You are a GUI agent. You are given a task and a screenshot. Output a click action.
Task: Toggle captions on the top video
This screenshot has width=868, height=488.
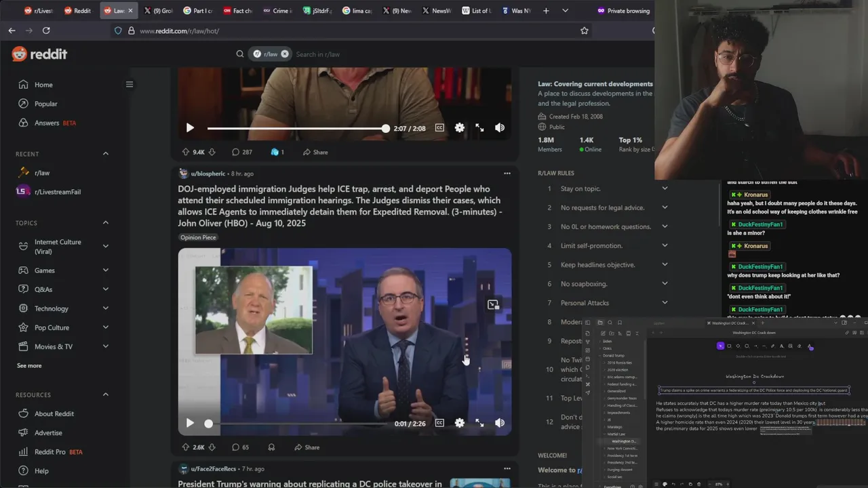(x=439, y=127)
